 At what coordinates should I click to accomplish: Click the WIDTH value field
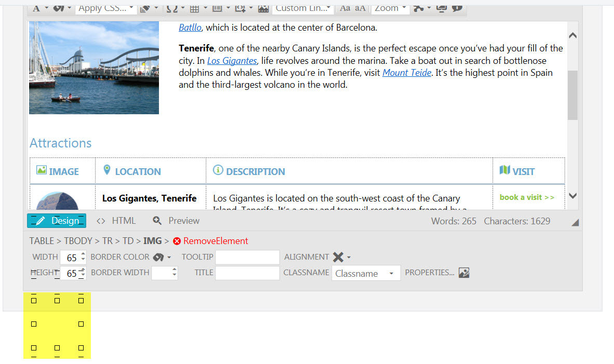(71, 258)
